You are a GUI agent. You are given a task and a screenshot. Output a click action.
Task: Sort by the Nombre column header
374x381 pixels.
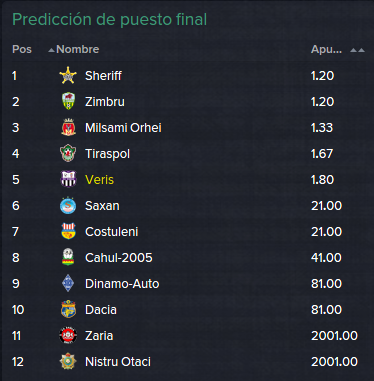77,49
